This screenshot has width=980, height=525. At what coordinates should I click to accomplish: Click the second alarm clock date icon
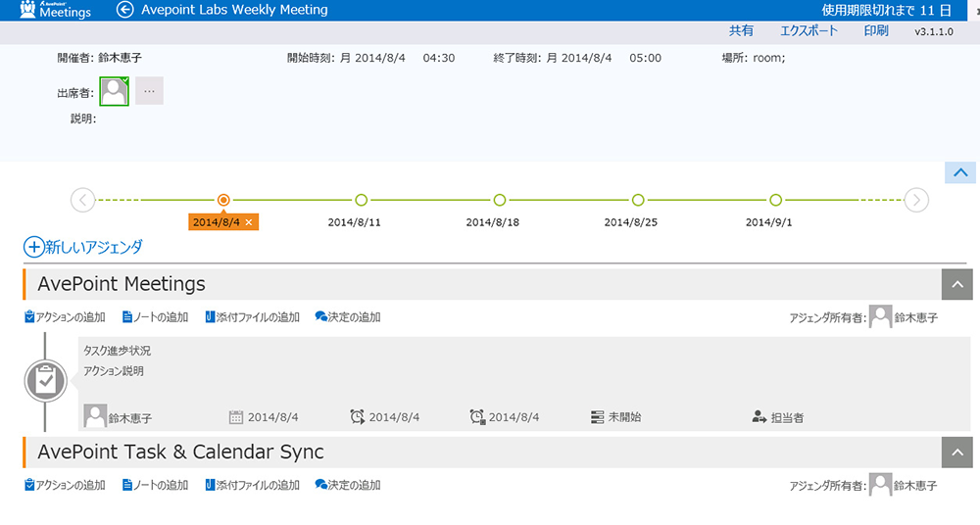tap(477, 417)
